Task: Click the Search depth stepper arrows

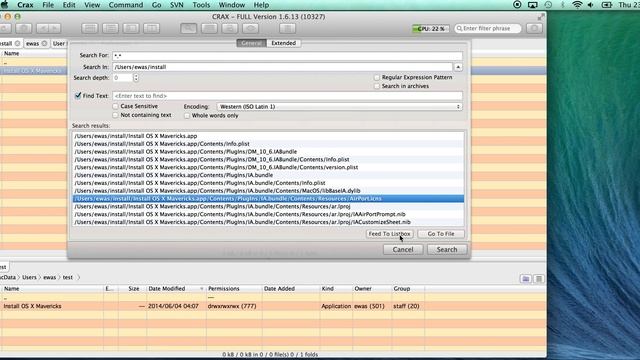Action: (x=136, y=78)
